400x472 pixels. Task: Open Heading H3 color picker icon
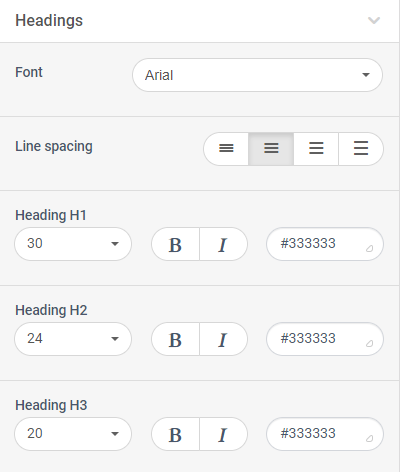369,438
